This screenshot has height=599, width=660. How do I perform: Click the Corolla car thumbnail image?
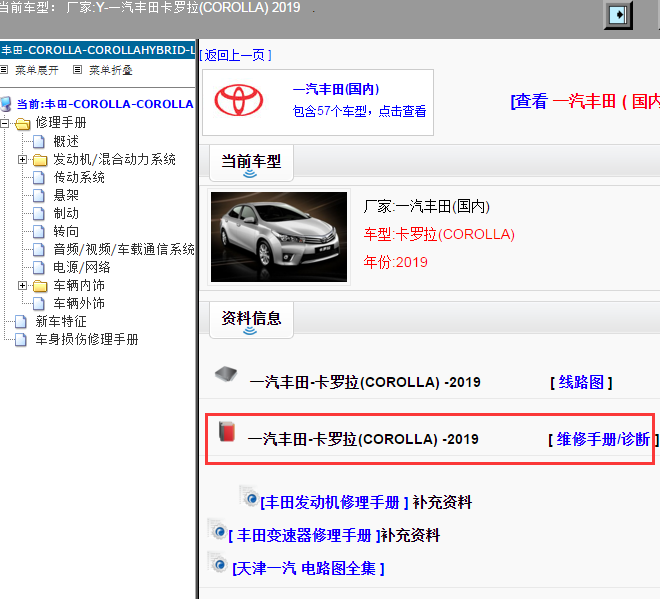[279, 237]
